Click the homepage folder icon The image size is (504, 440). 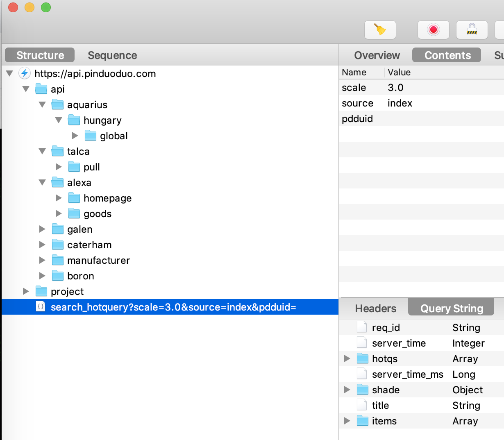tap(74, 198)
